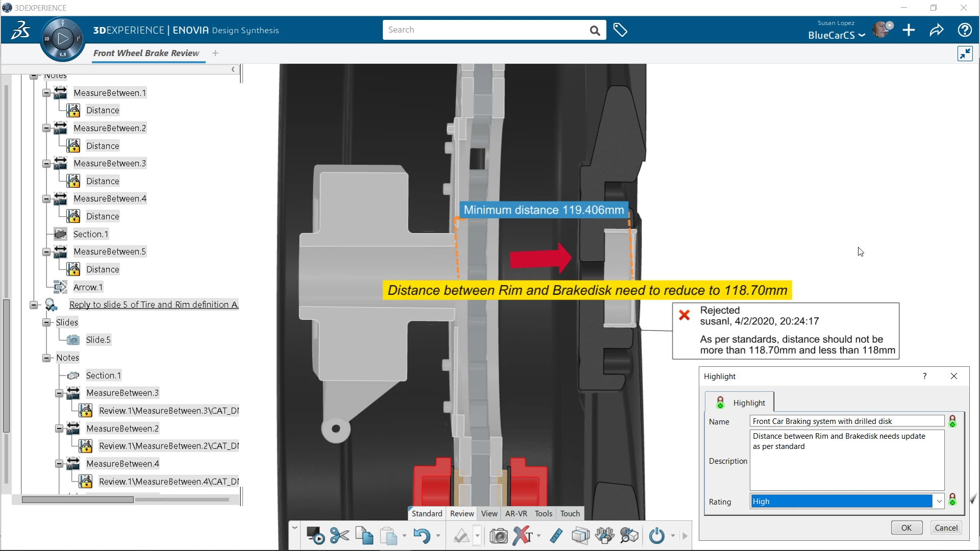Open the Rating dropdown arrow

tap(939, 502)
